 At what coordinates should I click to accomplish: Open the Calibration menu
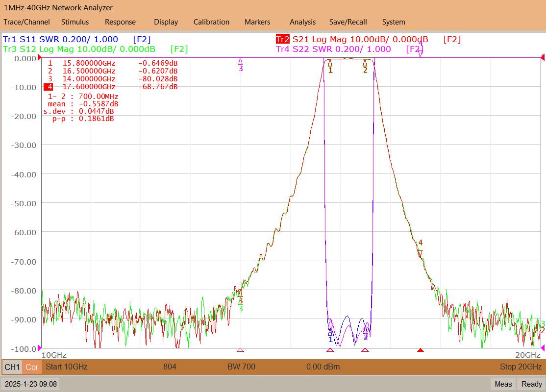tap(211, 22)
